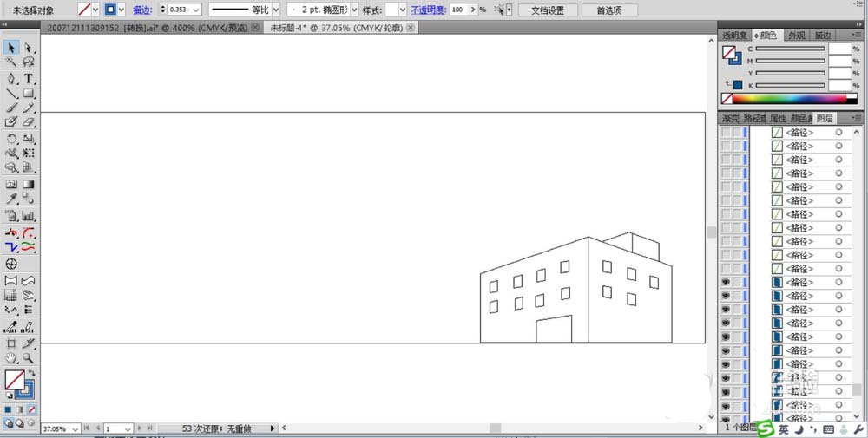Swap fill and stroke arrows in toolbox

(31, 373)
